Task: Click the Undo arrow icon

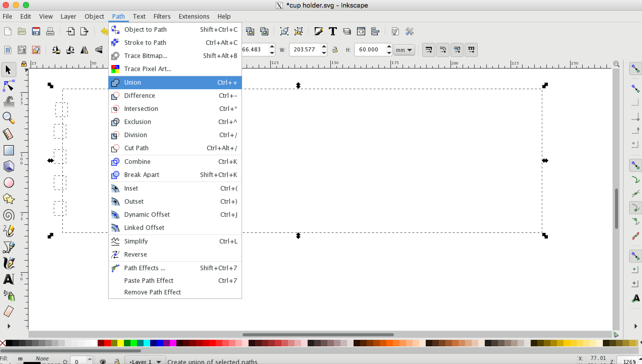Action: [x=104, y=32]
